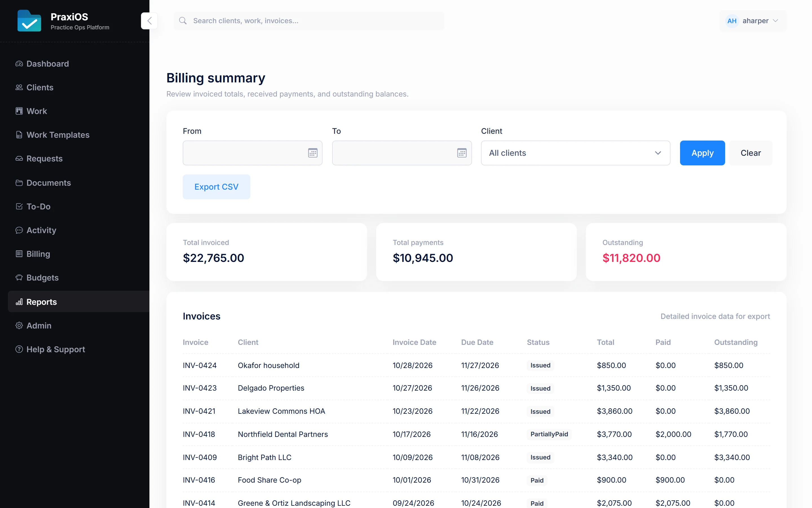Click the Northfield Dental Partners client name
Image resolution: width=812 pixels, height=508 pixels.
tap(283, 434)
